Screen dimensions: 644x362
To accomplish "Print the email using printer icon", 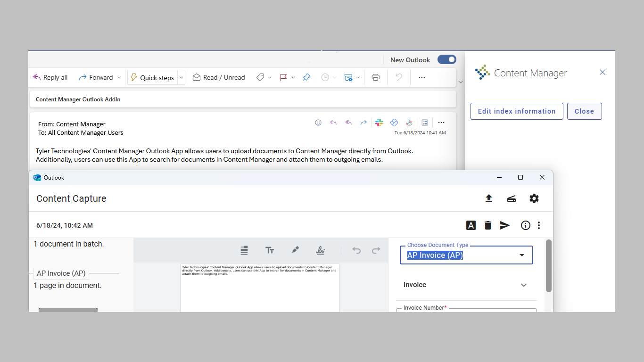I will [376, 77].
